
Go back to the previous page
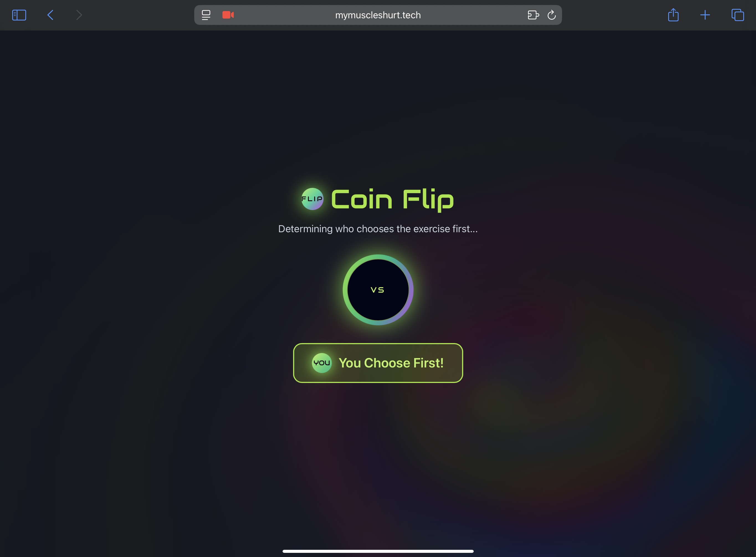click(50, 15)
